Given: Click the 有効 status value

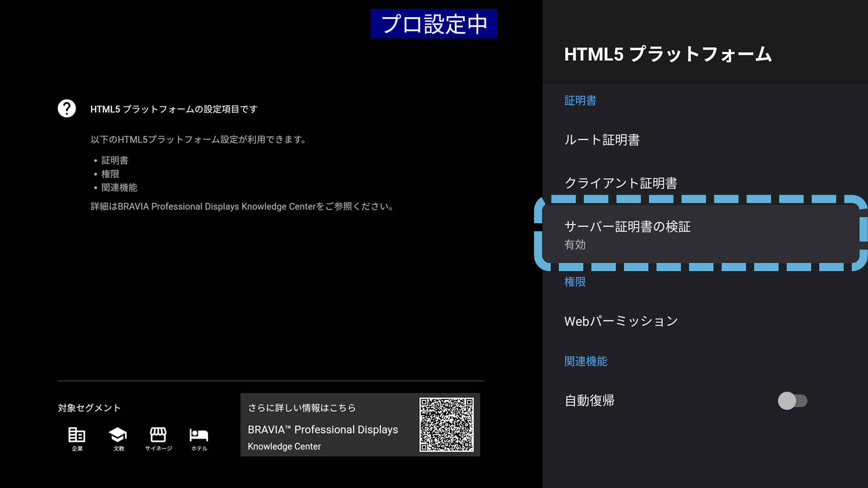Looking at the screenshot, I should point(575,245).
